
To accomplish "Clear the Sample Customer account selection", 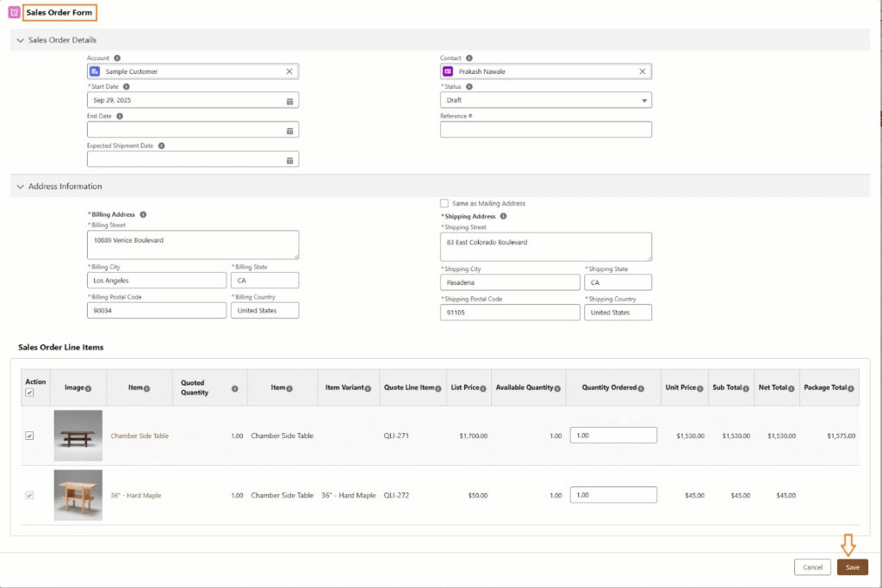I will click(289, 71).
